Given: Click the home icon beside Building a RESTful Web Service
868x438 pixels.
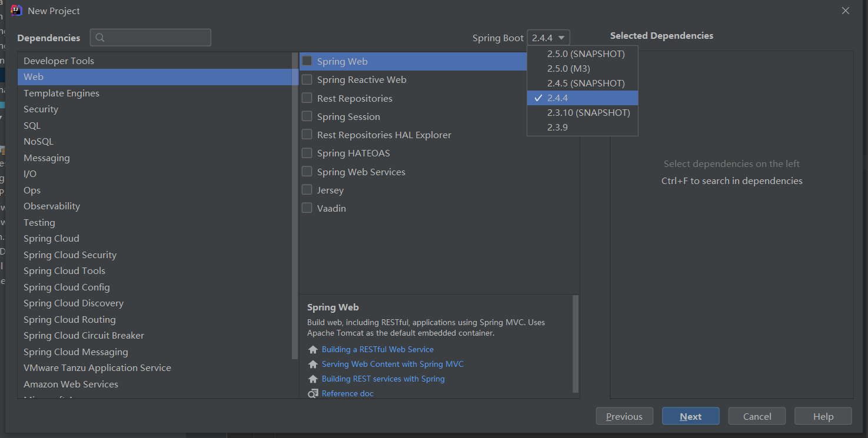Looking at the screenshot, I should 312,349.
